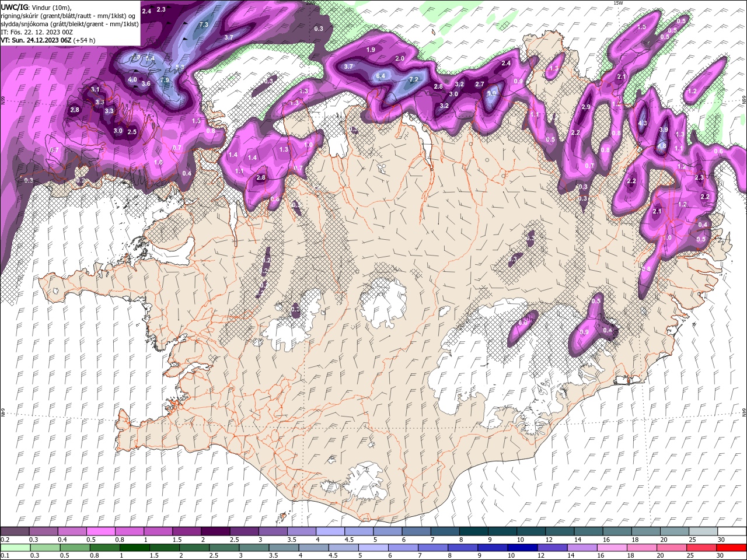Screen dimensions: 747x560
Task: Select the 'VT: Sun. 24.12.2023 06Z' valid time line
Action: pos(36,40)
